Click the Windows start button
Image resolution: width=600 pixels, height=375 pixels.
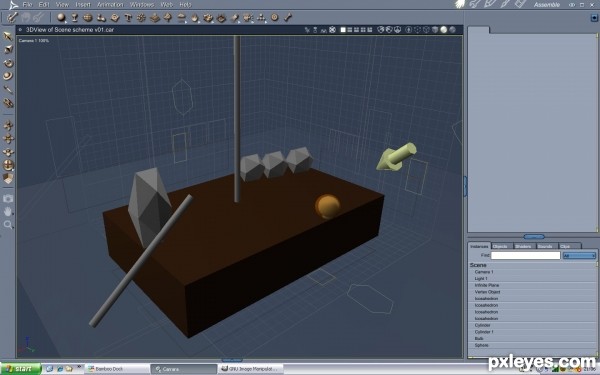(x=20, y=369)
